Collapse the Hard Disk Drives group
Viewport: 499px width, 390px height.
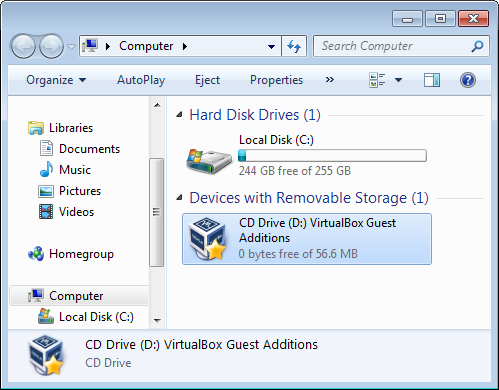click(x=179, y=115)
